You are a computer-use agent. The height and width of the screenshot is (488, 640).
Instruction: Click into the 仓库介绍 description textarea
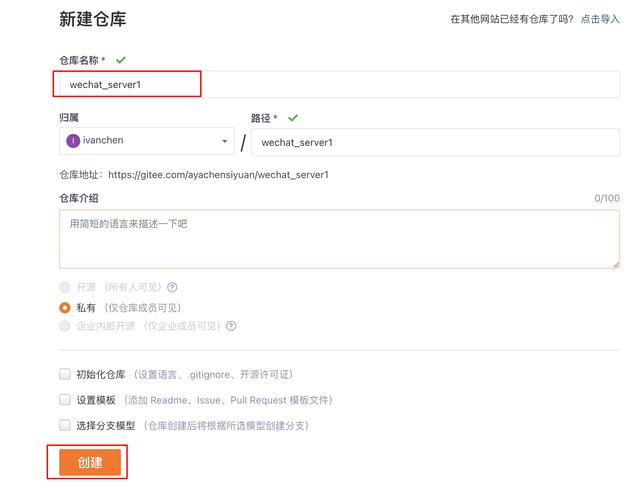339,239
